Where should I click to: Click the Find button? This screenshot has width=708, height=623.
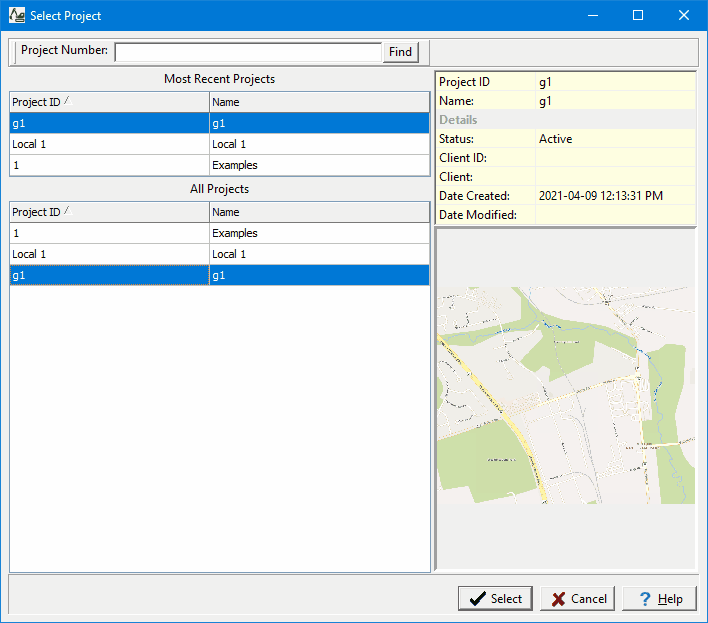tap(400, 52)
